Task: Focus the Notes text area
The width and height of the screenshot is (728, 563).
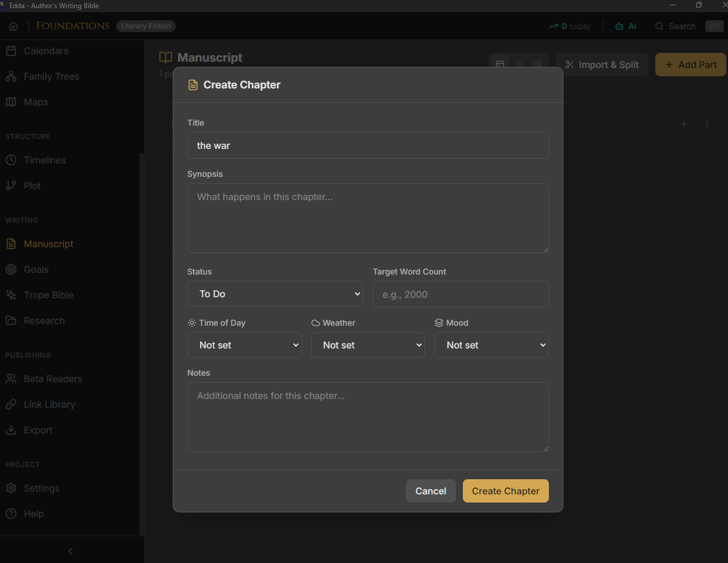Action: tap(367, 417)
